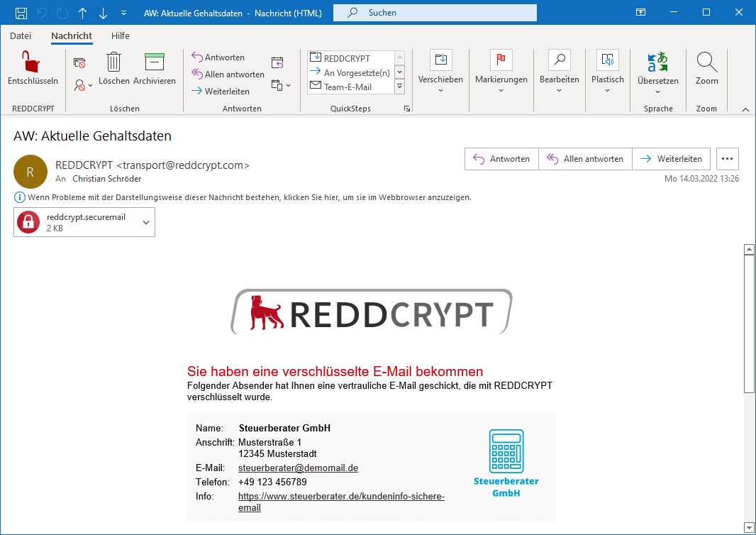756x535 pixels.
Task: Go to the next item (down arrow)
Action: 103,13
